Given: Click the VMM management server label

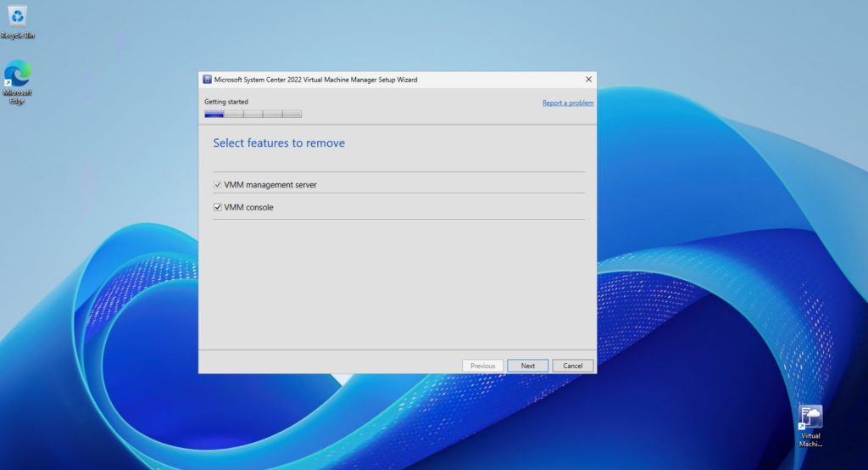Looking at the screenshot, I should (x=270, y=185).
